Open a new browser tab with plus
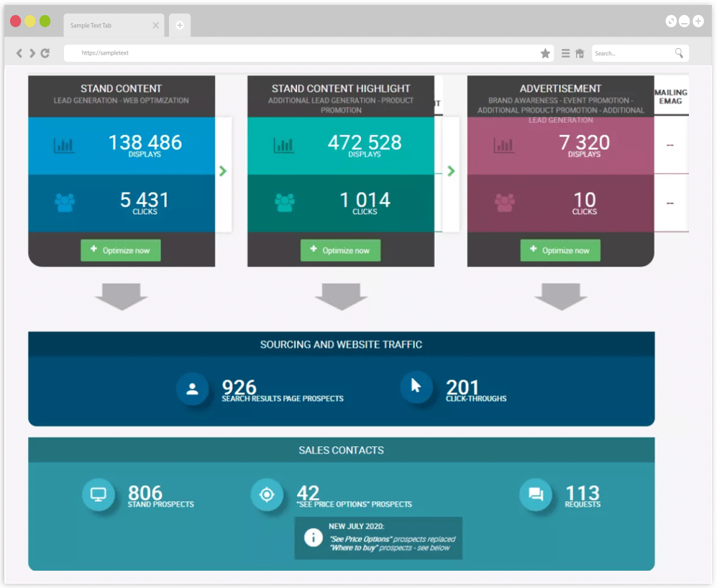Viewport: 717px width, 588px height. tap(180, 25)
